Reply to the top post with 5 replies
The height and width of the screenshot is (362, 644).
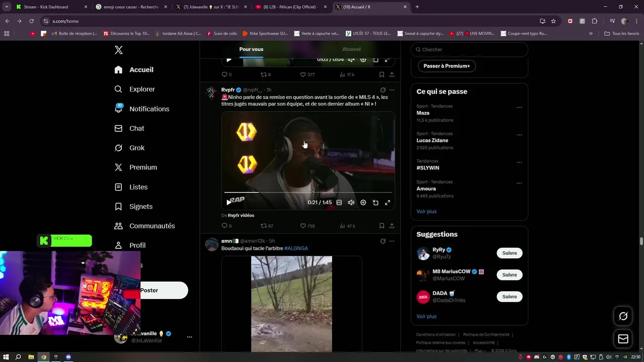226,74
